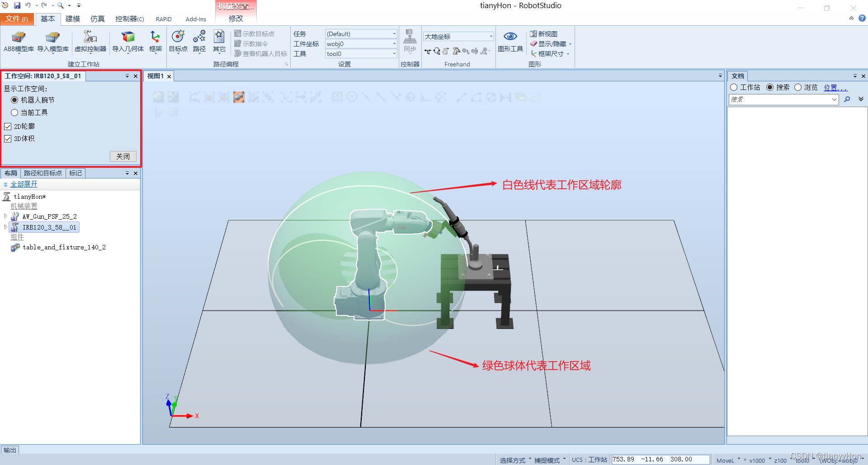
Task: Click the undo arrow in title bar
Action: click(28, 5)
